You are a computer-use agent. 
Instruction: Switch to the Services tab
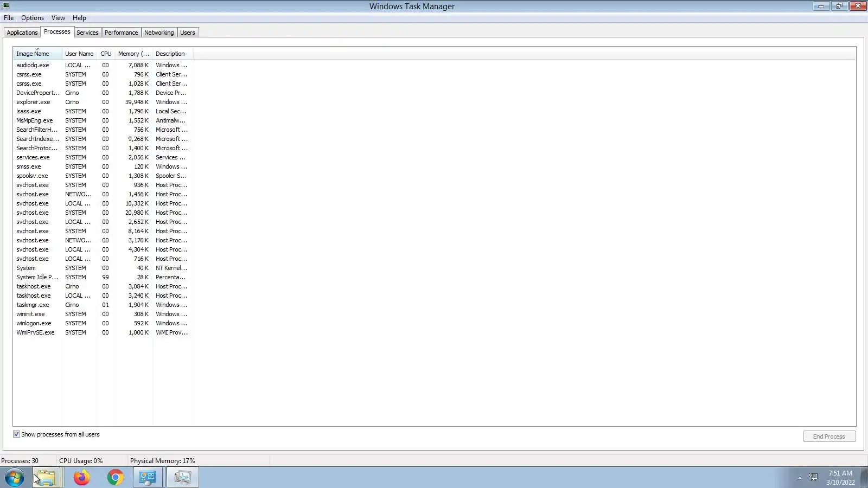click(x=87, y=33)
